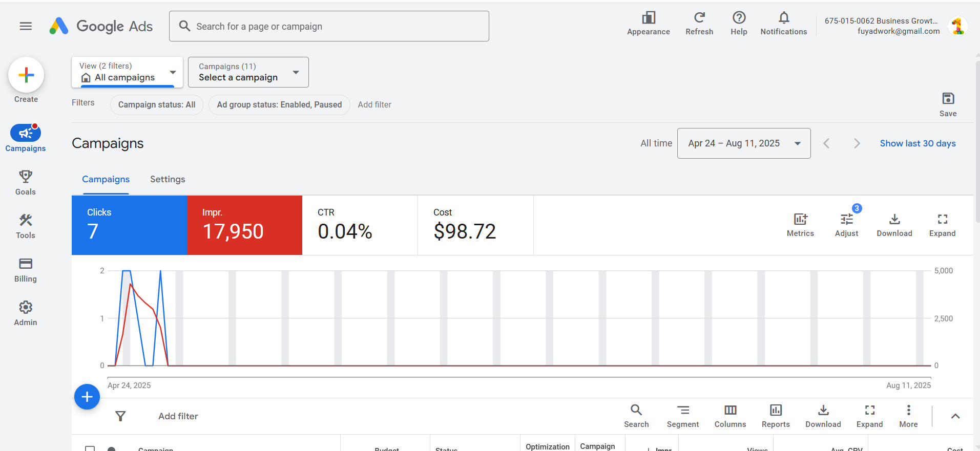This screenshot has width=980, height=451.
Task: Click the Refresh icon in header
Action: pos(699,18)
